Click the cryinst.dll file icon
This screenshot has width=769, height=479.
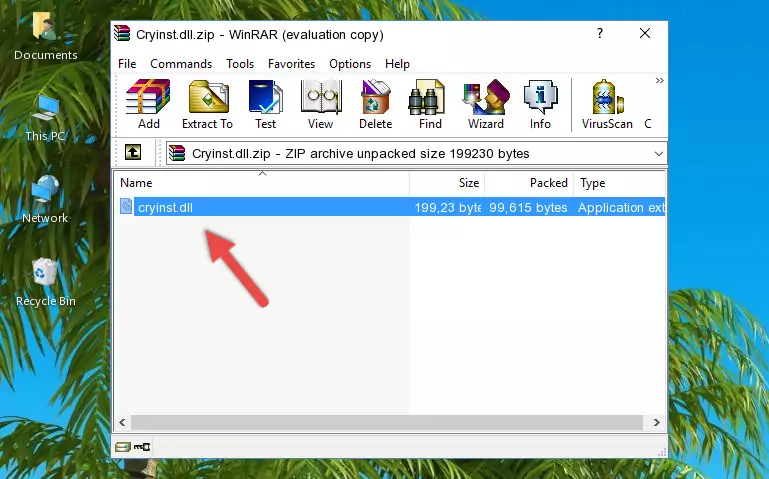coord(126,206)
